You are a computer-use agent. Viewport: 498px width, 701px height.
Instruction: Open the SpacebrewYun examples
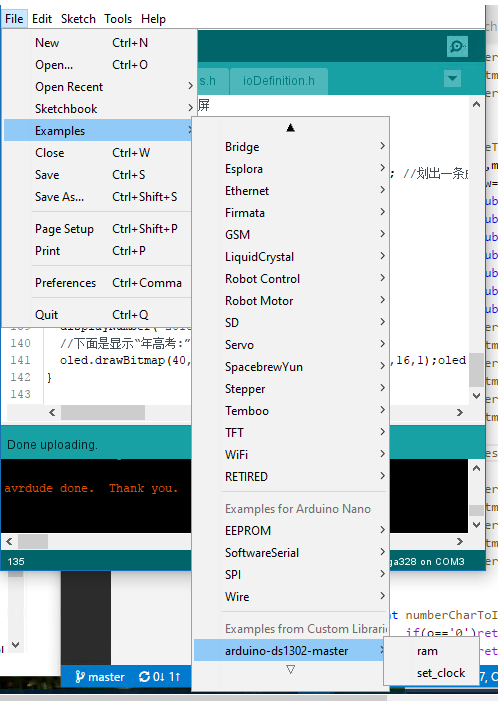pos(291,367)
